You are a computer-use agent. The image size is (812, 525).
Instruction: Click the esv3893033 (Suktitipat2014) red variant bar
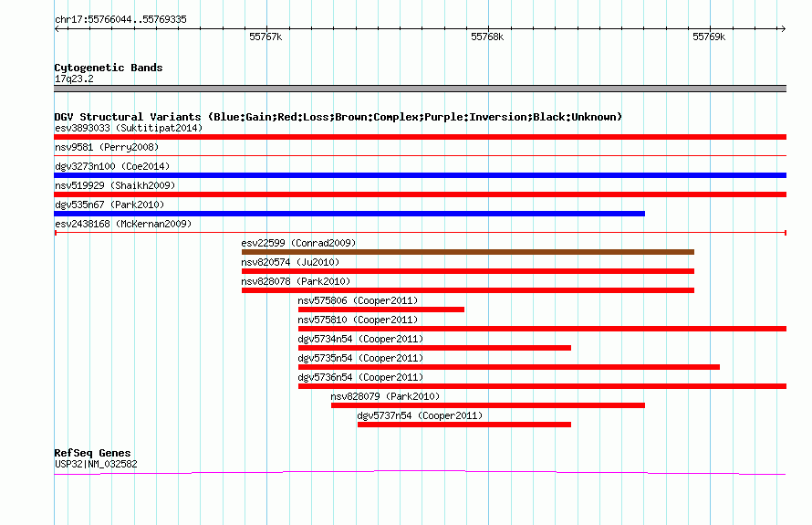[x=420, y=137]
